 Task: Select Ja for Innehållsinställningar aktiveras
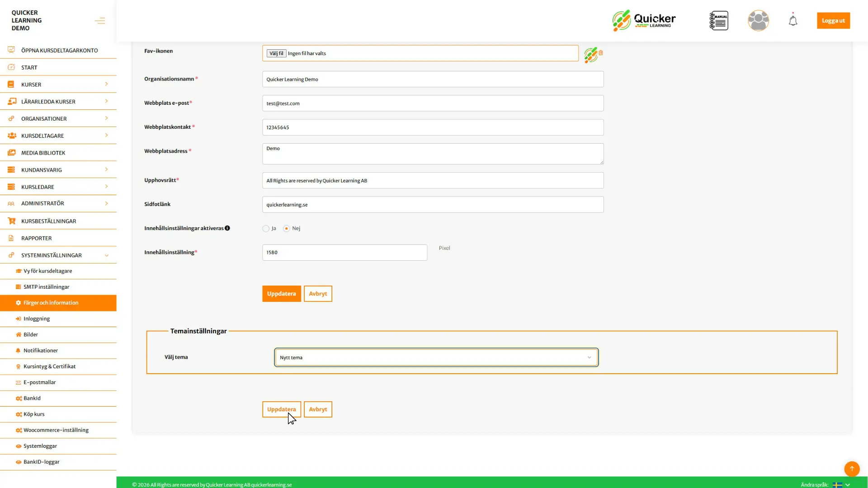(x=266, y=228)
